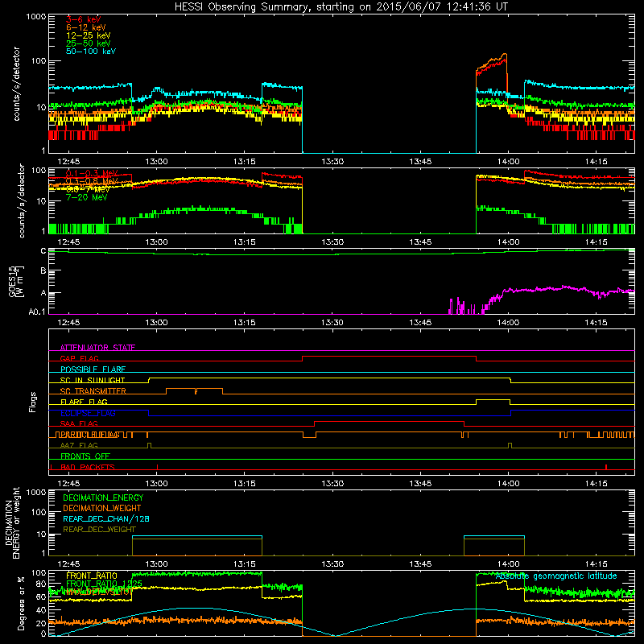Click the Absolute geomagnetic latitude label

click(x=556, y=576)
